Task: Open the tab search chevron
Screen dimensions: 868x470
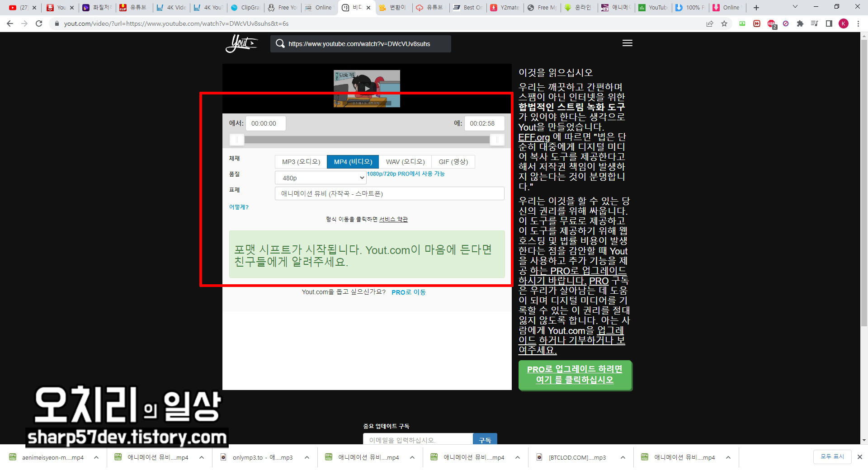Action: pos(795,7)
